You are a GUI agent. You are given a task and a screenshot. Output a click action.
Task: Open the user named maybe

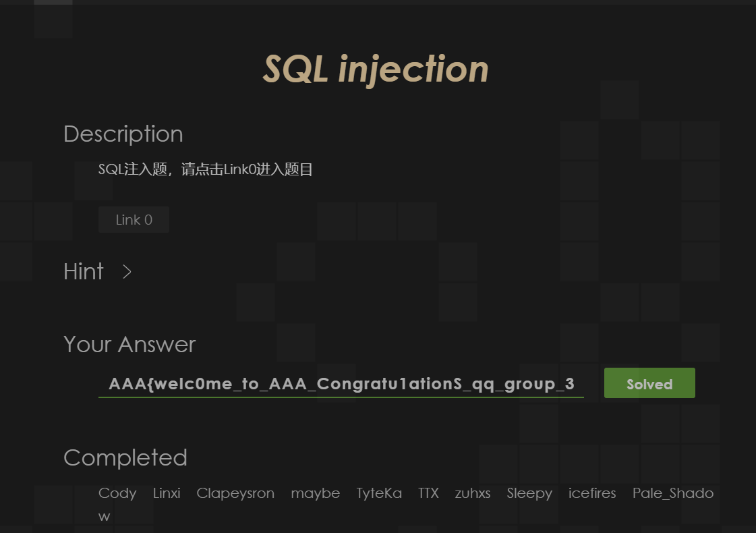(x=315, y=493)
